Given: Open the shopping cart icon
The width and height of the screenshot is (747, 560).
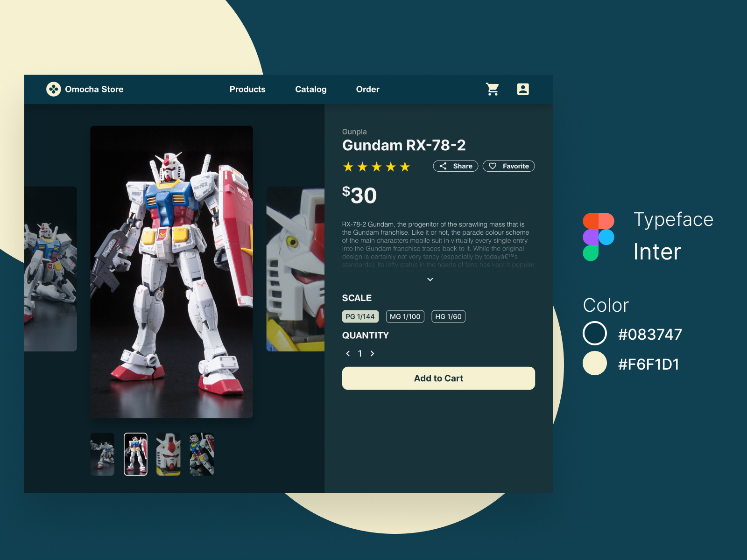Looking at the screenshot, I should pyautogui.click(x=493, y=89).
